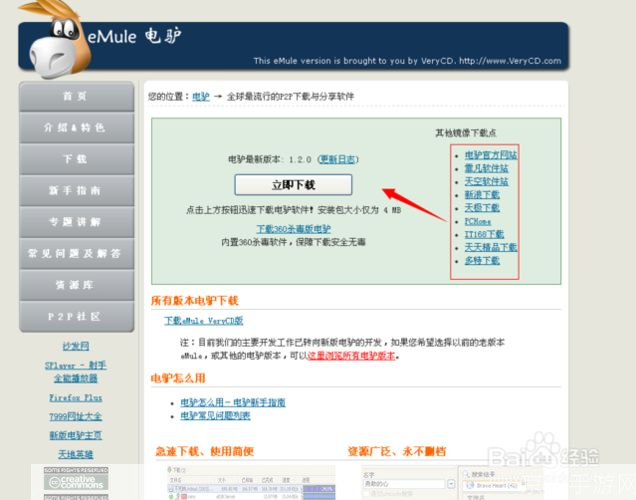This screenshot has width=636, height=500.
Task: Open the 天天精品下载 mirror link
Action: pos(491,247)
